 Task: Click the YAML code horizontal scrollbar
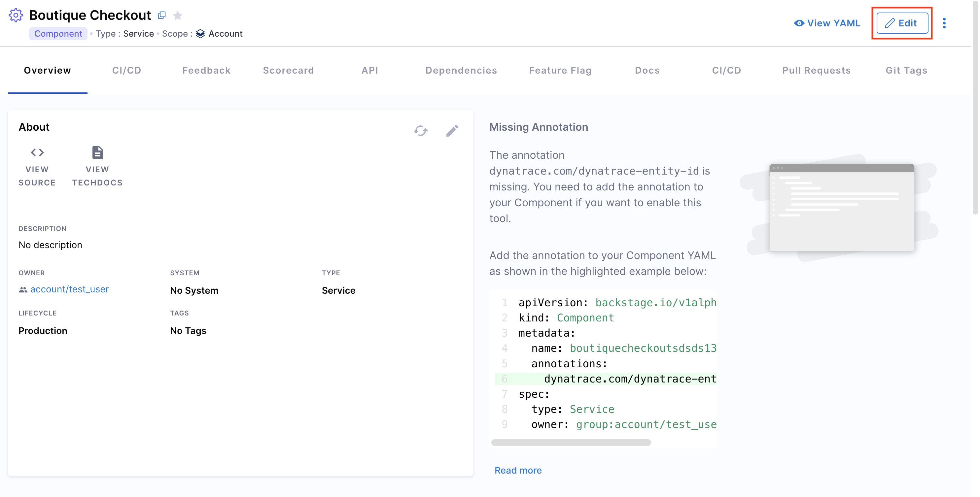click(571, 442)
